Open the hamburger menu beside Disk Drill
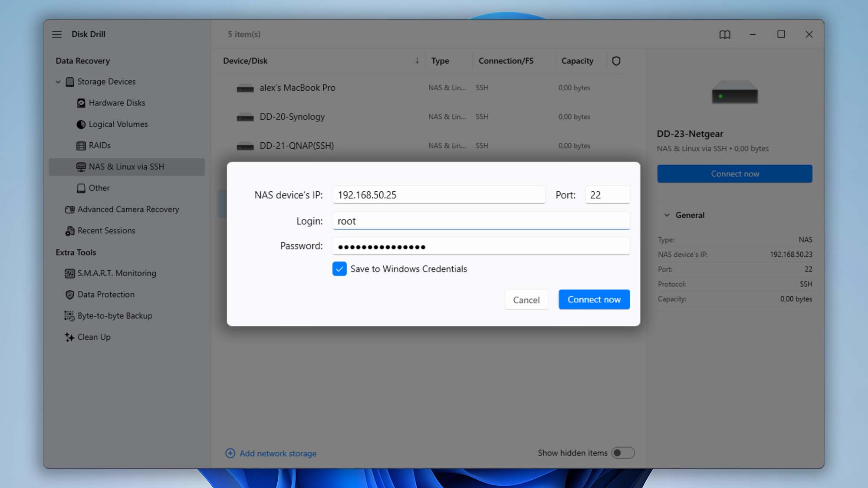This screenshot has height=488, width=868. [x=57, y=34]
